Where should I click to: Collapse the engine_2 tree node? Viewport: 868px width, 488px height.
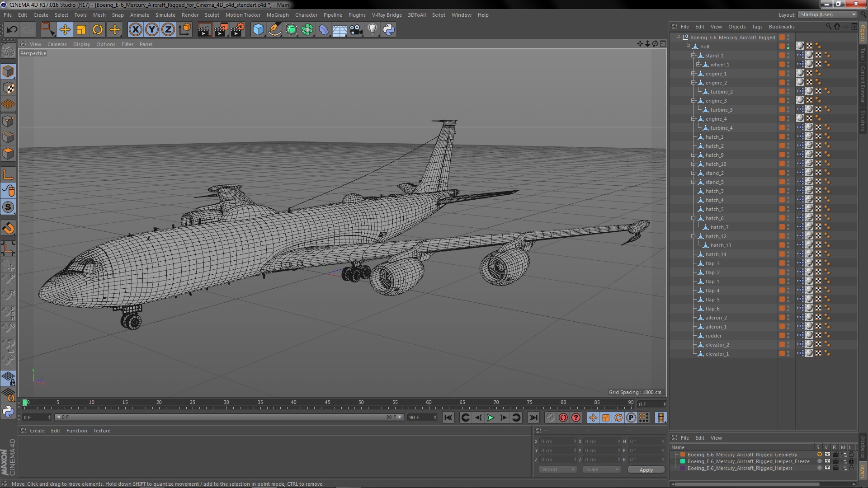pyautogui.click(x=693, y=83)
